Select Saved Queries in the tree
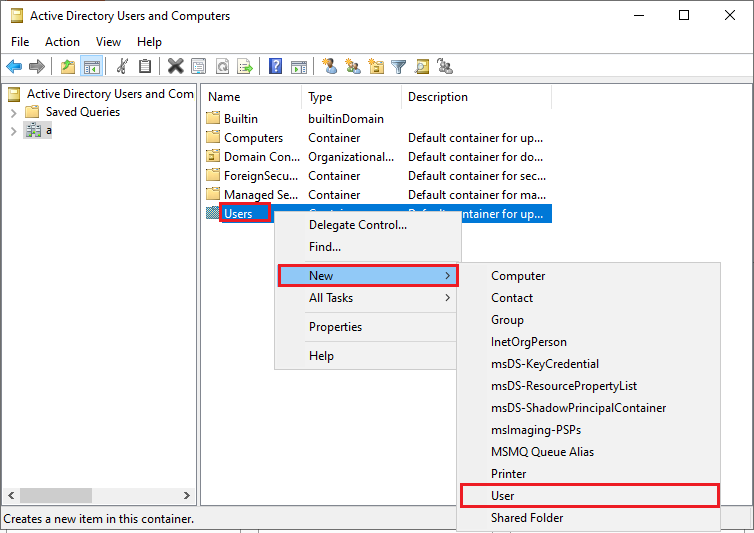This screenshot has height=533, width=754. click(83, 112)
